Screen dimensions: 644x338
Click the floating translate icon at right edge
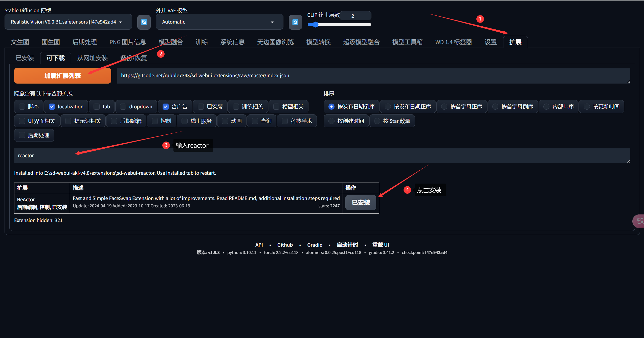pos(639,221)
